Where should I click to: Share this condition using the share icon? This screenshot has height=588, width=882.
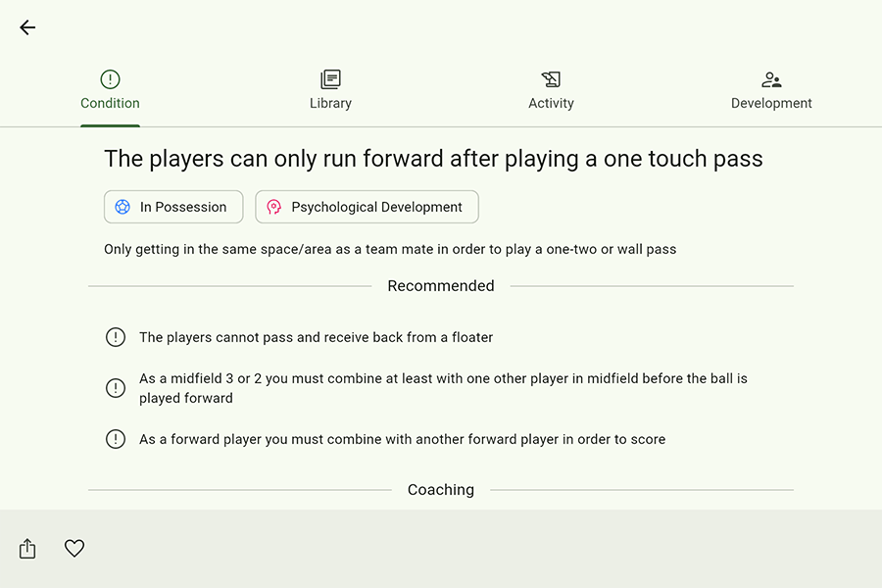(27, 549)
